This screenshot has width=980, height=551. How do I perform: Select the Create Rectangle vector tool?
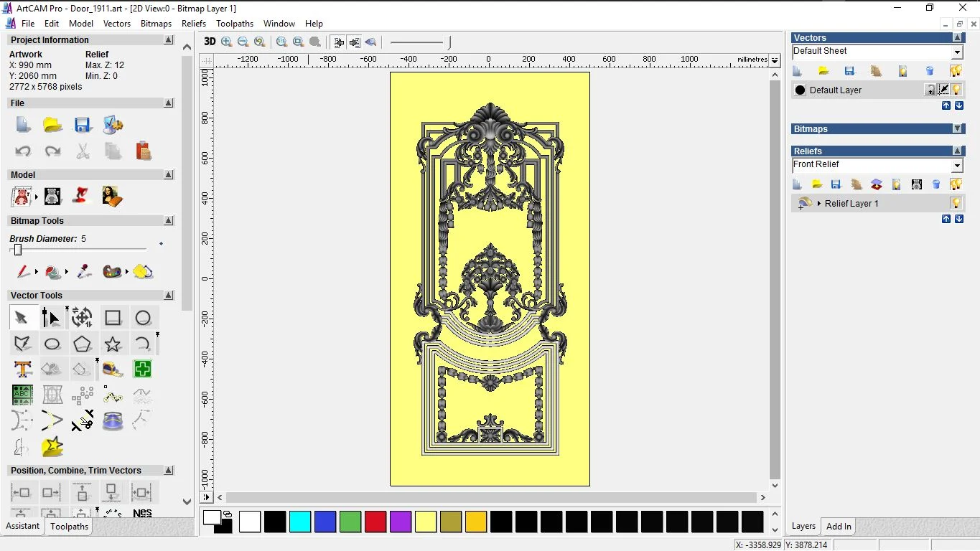113,317
